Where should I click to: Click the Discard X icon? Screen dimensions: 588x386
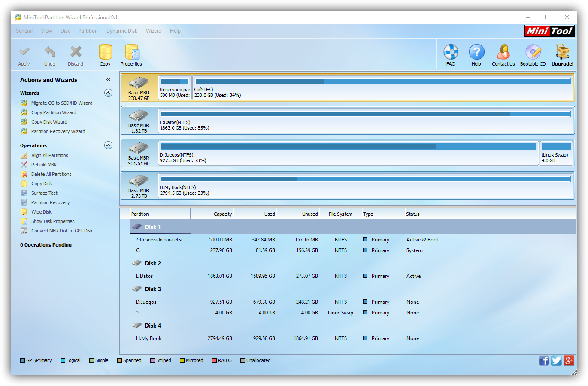(76, 52)
